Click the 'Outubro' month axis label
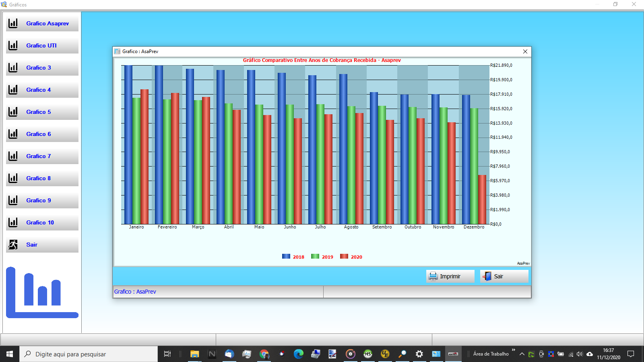The height and width of the screenshot is (362, 644). pos(413,227)
